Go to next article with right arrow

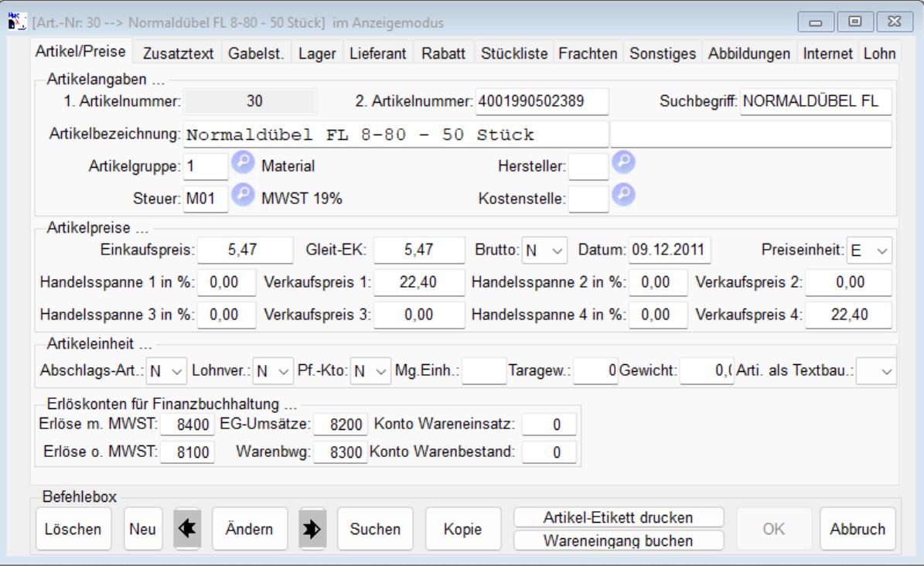tap(312, 529)
